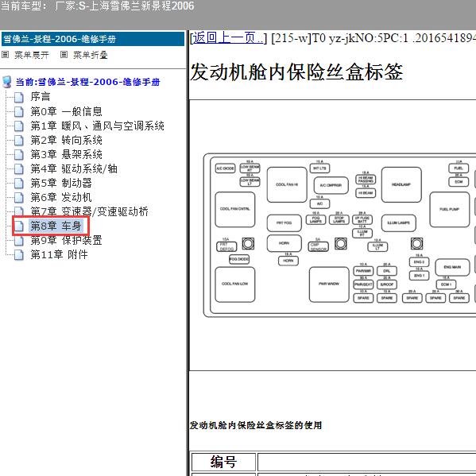The image size is (476, 476).
Task: Click page icon beside 第0章 一般信息
Action: tap(19, 112)
